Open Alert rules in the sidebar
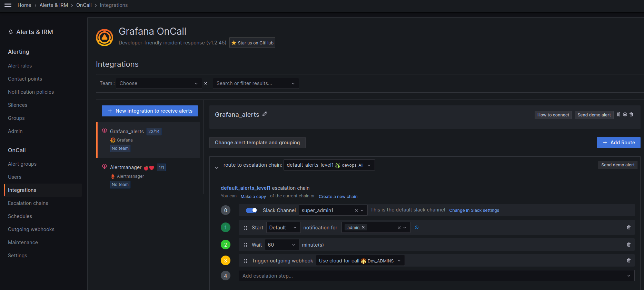This screenshot has width=644, height=290. pyautogui.click(x=20, y=66)
